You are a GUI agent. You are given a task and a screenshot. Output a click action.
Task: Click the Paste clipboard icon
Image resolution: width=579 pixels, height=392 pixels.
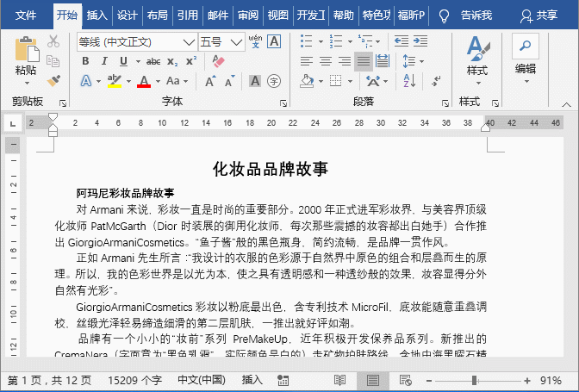pos(27,49)
